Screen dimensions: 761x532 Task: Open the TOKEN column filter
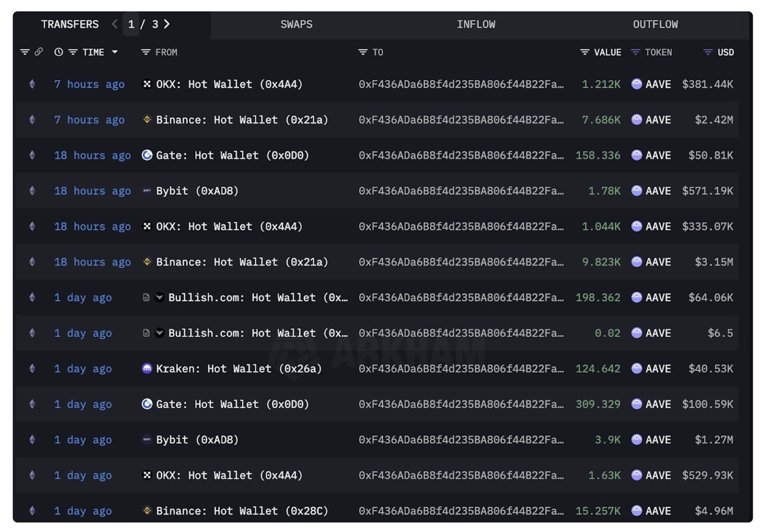(636, 52)
